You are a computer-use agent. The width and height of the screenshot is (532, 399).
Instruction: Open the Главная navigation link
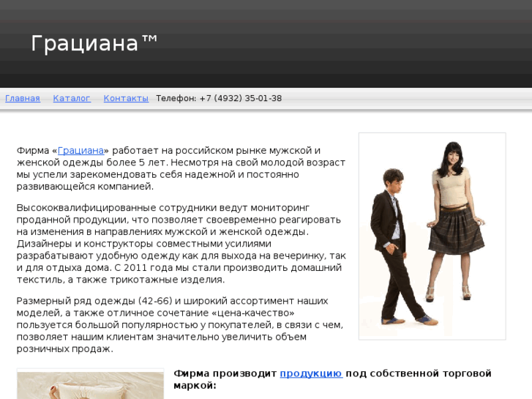(x=23, y=99)
